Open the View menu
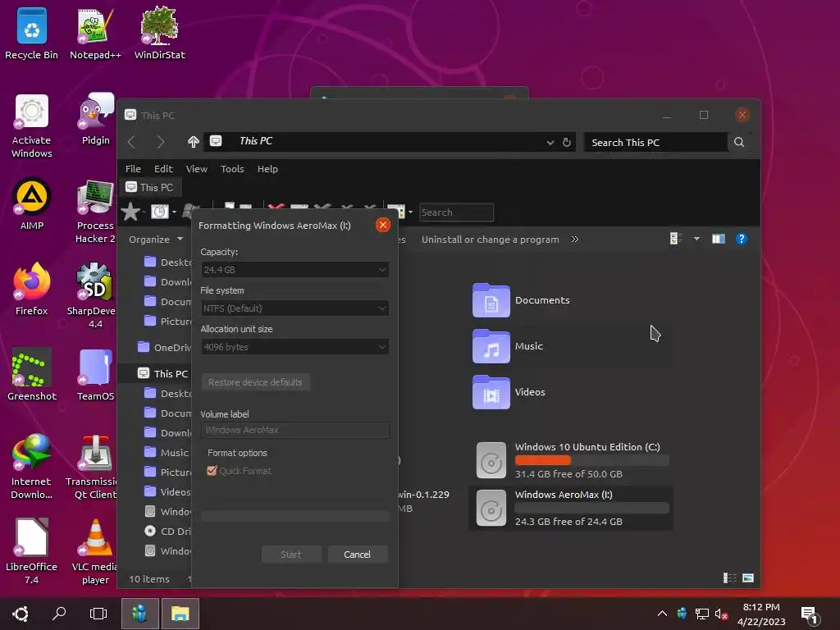The width and height of the screenshot is (840, 630). 197,169
